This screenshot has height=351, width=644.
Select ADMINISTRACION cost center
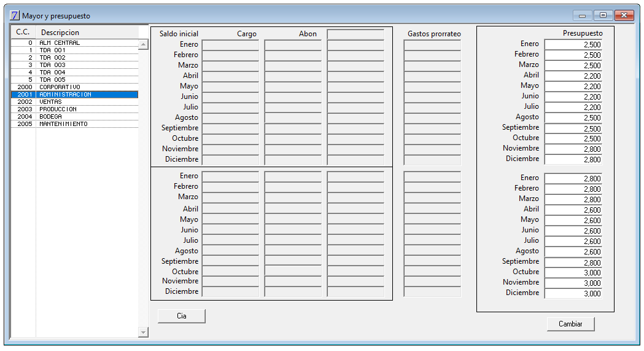74,95
